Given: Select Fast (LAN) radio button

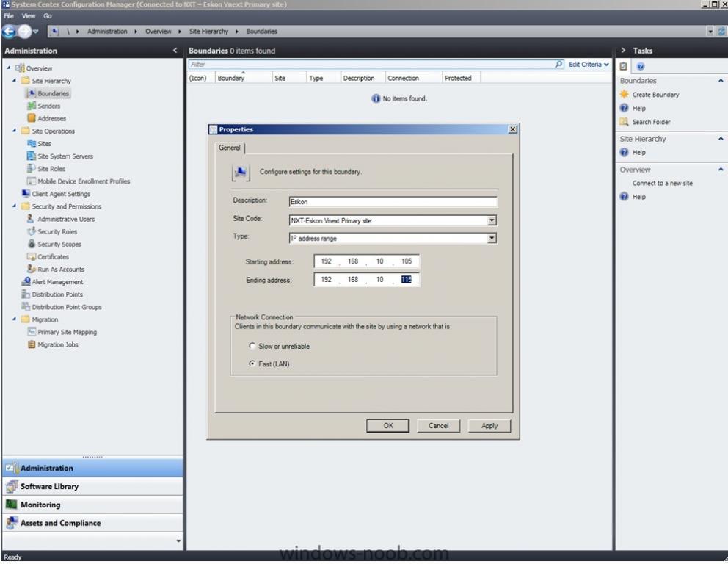Looking at the screenshot, I should pyautogui.click(x=252, y=364).
